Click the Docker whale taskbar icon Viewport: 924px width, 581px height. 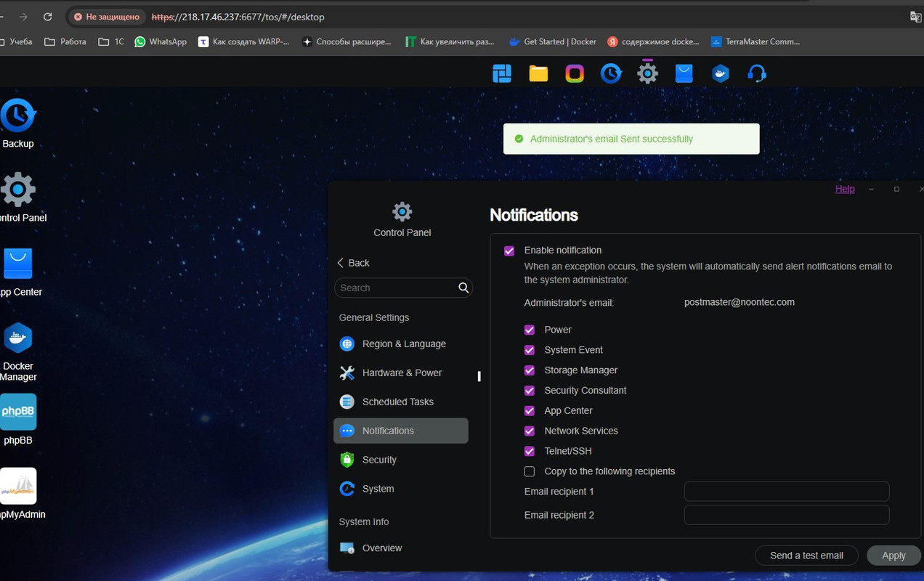tap(720, 73)
